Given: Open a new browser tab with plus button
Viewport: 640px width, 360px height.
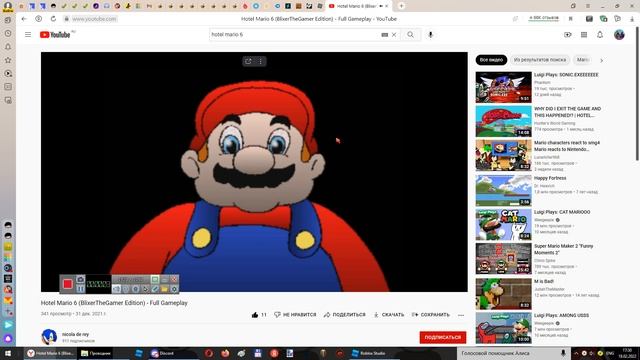Looking at the screenshot, I should point(401,6).
